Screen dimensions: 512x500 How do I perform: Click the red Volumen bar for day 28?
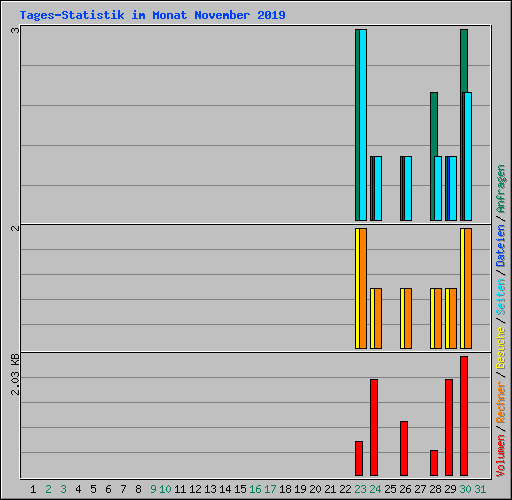(x=434, y=463)
